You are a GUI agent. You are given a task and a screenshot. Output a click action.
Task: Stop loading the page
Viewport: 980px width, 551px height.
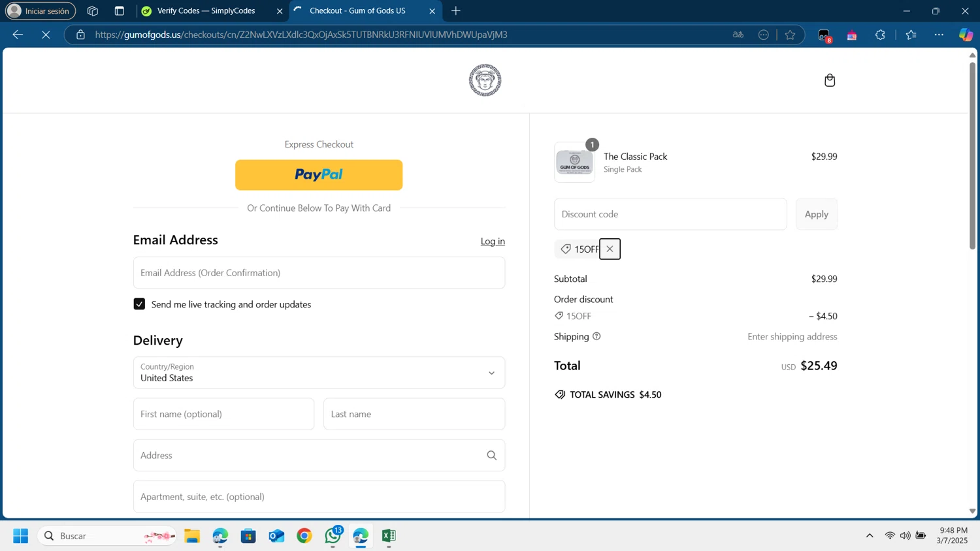(x=46, y=35)
